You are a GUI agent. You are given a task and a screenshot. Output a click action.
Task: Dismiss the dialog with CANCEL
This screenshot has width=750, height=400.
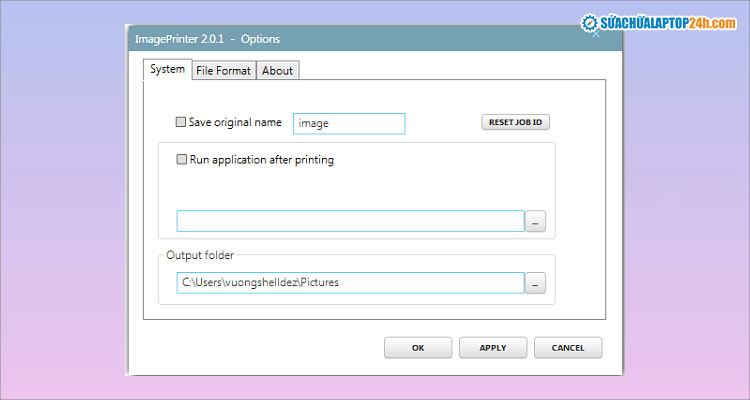[567, 348]
